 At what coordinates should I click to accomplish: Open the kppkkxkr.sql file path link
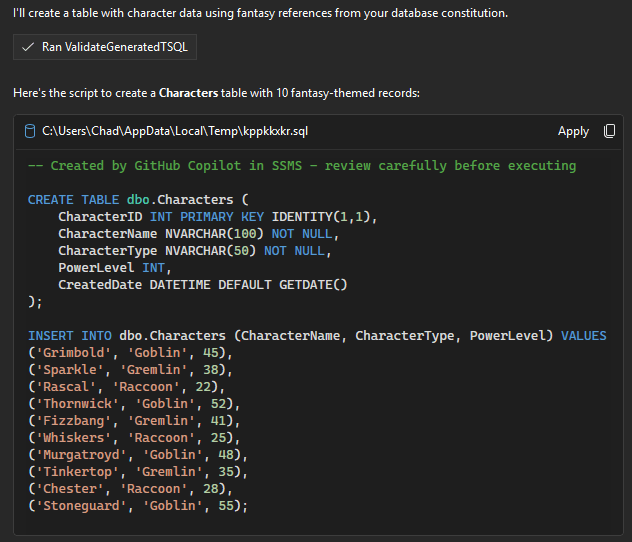click(175, 131)
